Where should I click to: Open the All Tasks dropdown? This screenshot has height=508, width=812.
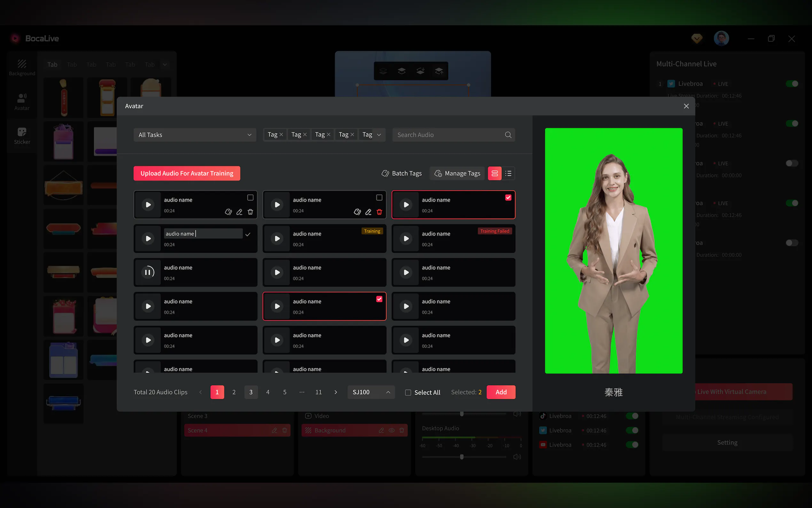tap(195, 135)
